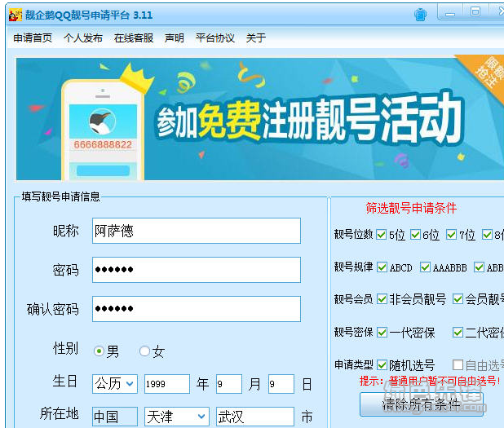Open the 个人发布 menu
Screen dimensions: 504x428
(x=83, y=38)
